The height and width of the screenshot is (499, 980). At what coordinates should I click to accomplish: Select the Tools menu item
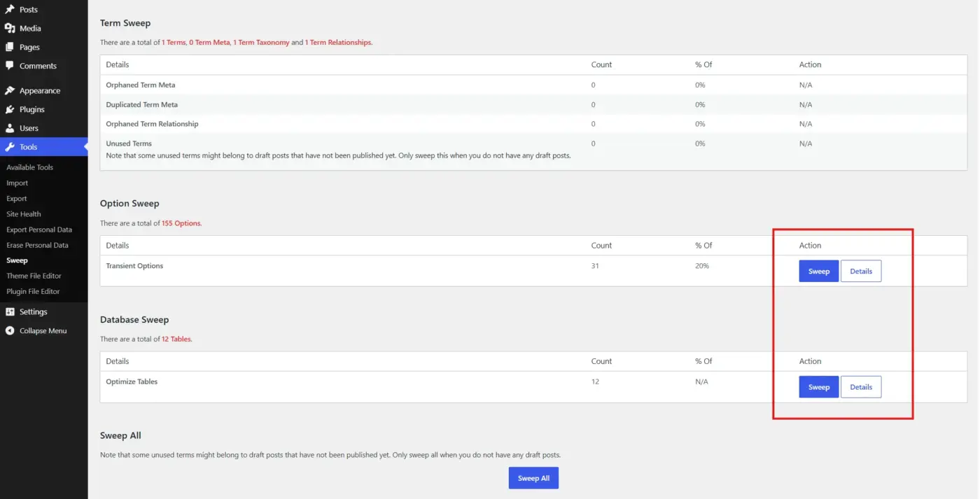[43, 147]
